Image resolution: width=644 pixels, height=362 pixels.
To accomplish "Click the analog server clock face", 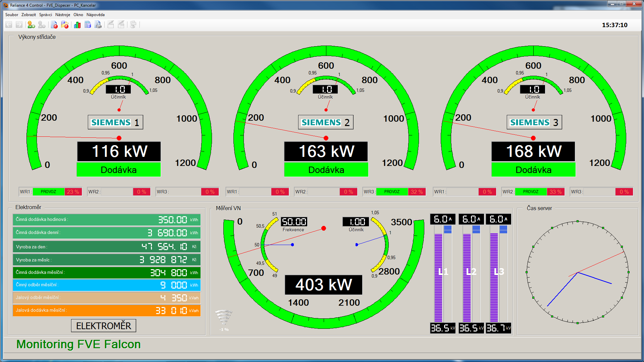I will click(577, 272).
